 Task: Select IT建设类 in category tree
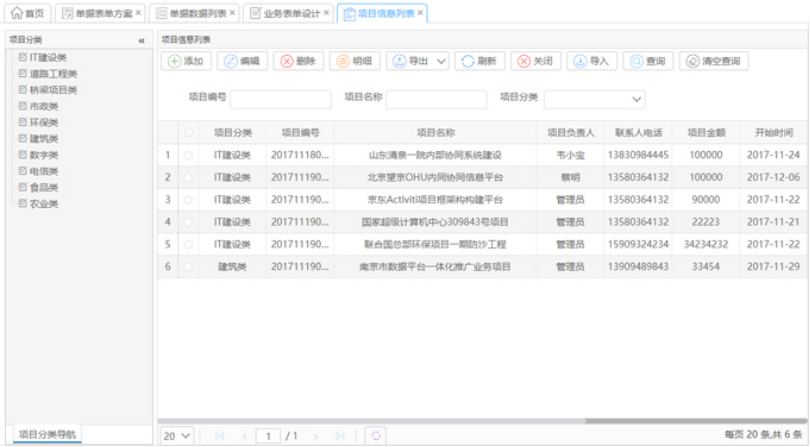[x=48, y=57]
